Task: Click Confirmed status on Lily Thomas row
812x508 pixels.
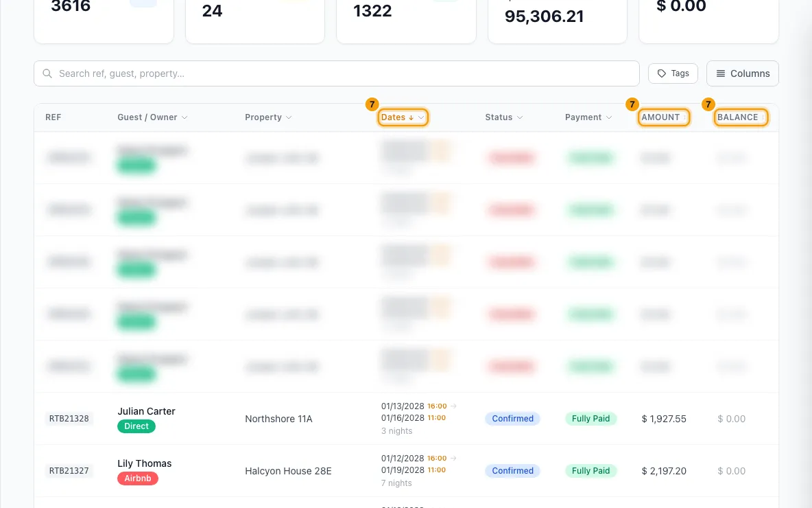Action: click(x=512, y=471)
